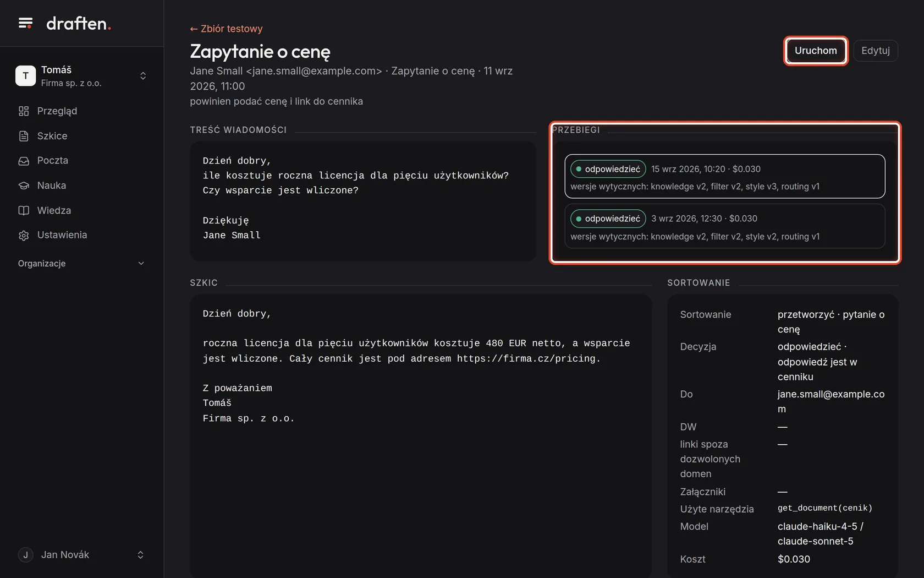The image size is (924, 578).
Task: Open Ustawienia gear icon
Action: pos(24,235)
